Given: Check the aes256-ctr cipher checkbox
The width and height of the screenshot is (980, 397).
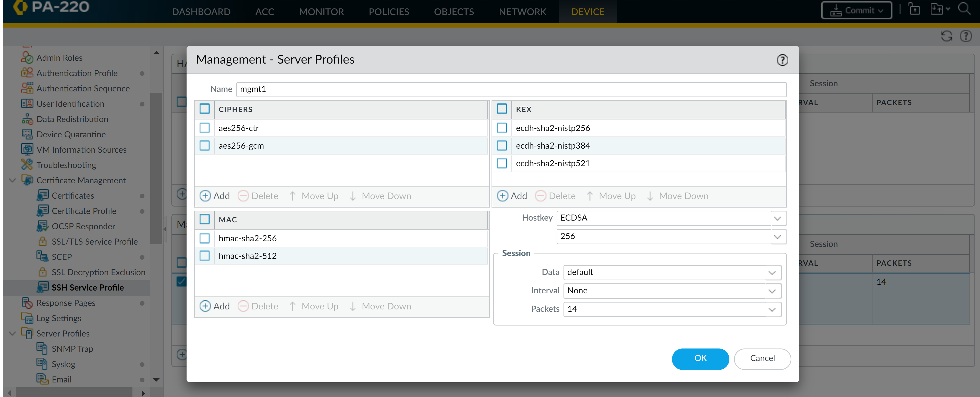Looking at the screenshot, I should coord(204,128).
